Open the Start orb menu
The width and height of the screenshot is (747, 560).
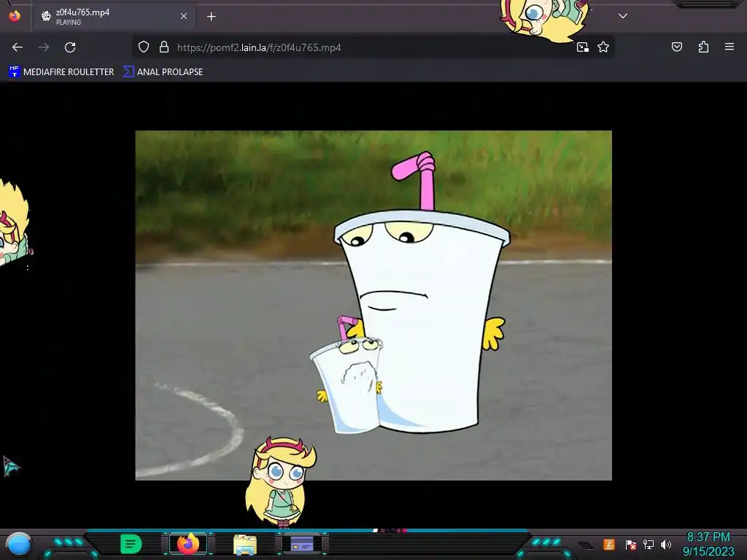pos(19,544)
